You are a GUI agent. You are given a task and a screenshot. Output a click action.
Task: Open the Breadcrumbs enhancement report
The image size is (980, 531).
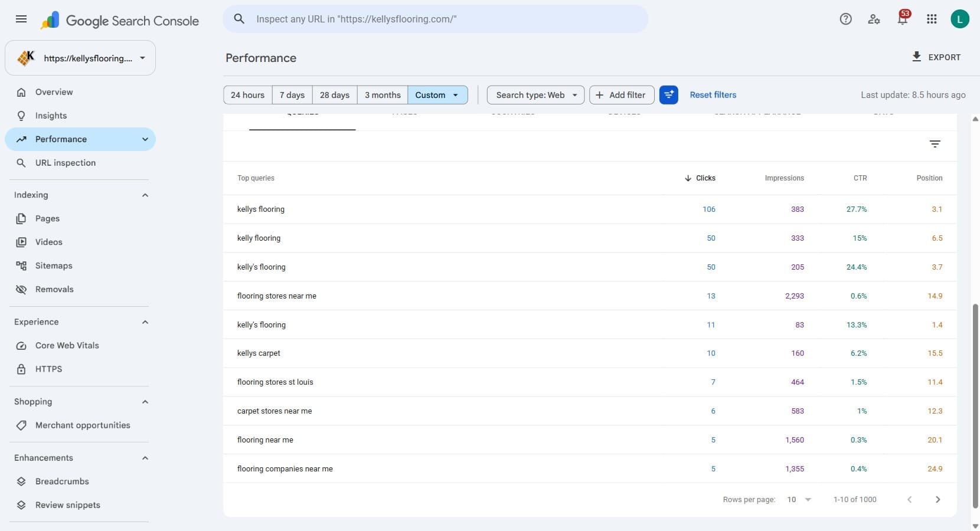(80, 481)
